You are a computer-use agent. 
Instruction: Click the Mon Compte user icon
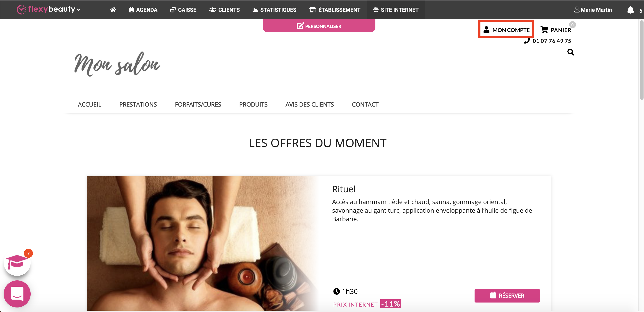click(x=486, y=30)
